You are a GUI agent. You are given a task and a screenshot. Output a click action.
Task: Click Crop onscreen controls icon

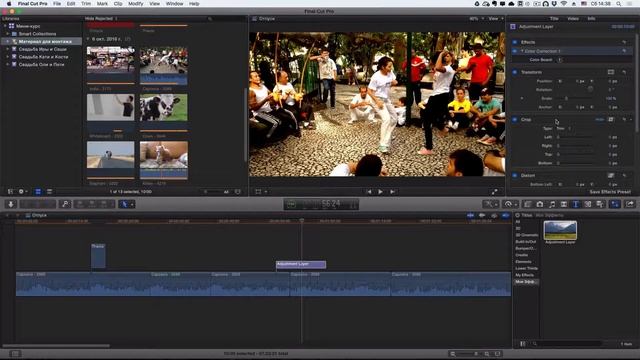tap(611, 120)
